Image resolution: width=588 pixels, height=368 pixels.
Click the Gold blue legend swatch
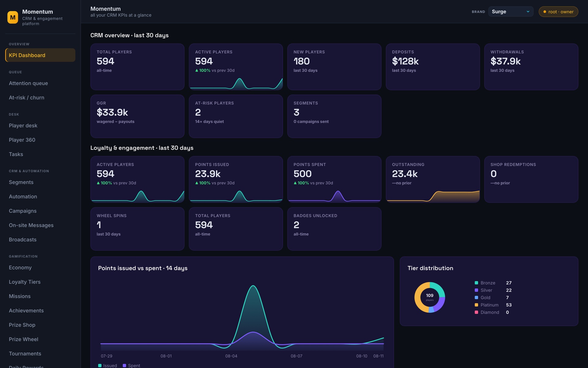click(x=476, y=297)
